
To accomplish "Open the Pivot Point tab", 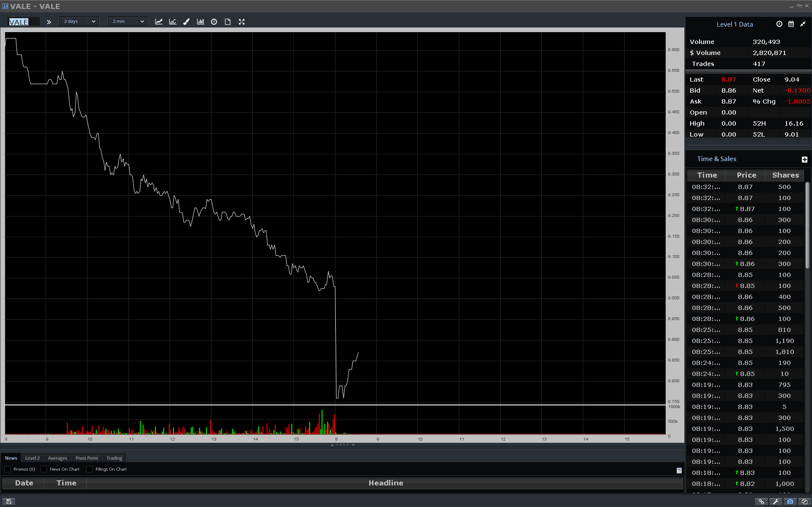I will click(x=86, y=458).
